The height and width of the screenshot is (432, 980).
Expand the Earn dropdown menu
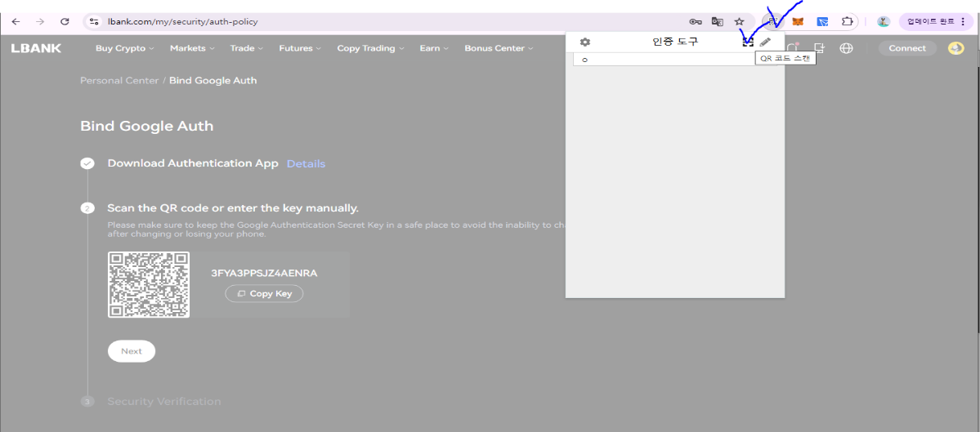[434, 48]
